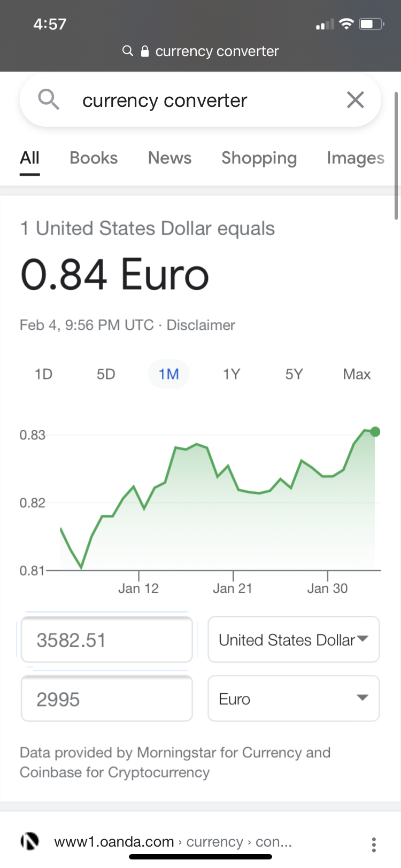Show the Max chart range
Viewport: 401px width, 868px height.
coord(357,374)
